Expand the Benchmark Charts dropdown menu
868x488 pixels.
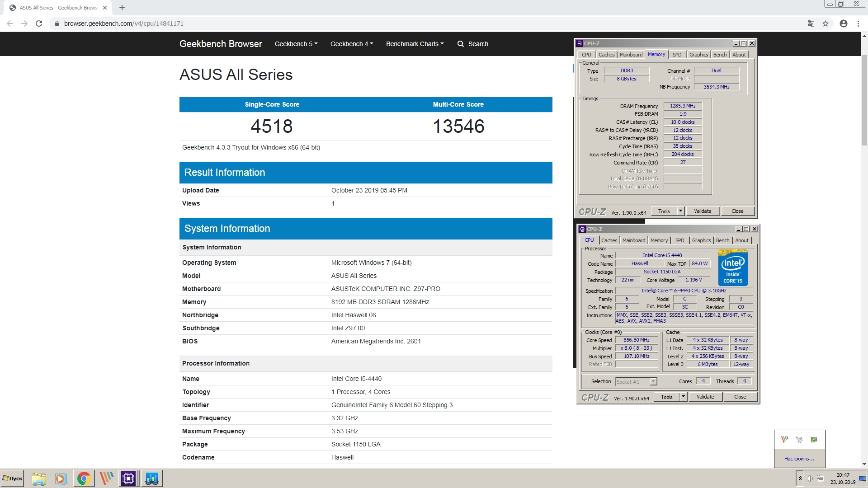(415, 44)
